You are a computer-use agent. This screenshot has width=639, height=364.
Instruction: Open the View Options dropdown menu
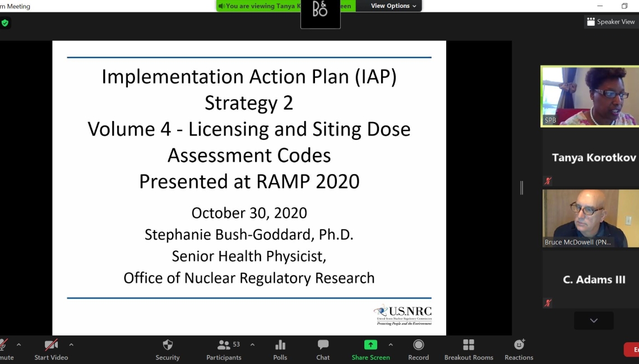point(393,6)
